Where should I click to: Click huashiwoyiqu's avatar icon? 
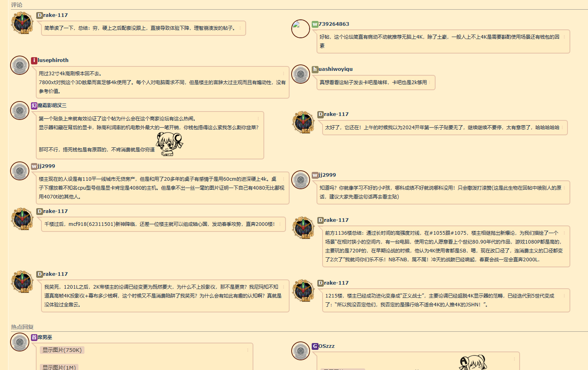[x=300, y=74]
